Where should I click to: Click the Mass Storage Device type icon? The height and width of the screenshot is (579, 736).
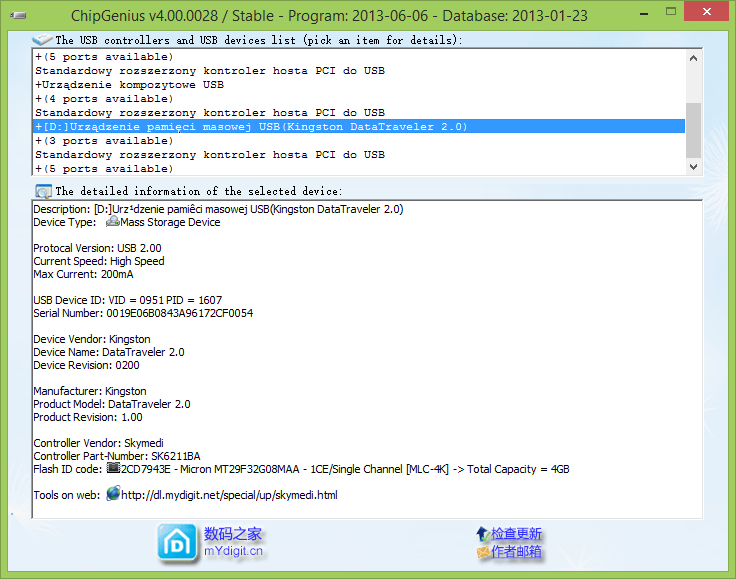coord(113,221)
